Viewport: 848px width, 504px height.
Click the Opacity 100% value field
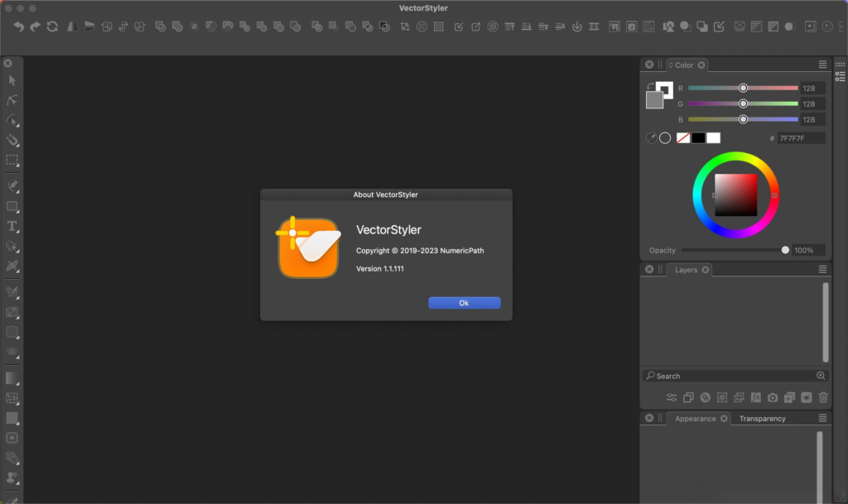point(808,250)
